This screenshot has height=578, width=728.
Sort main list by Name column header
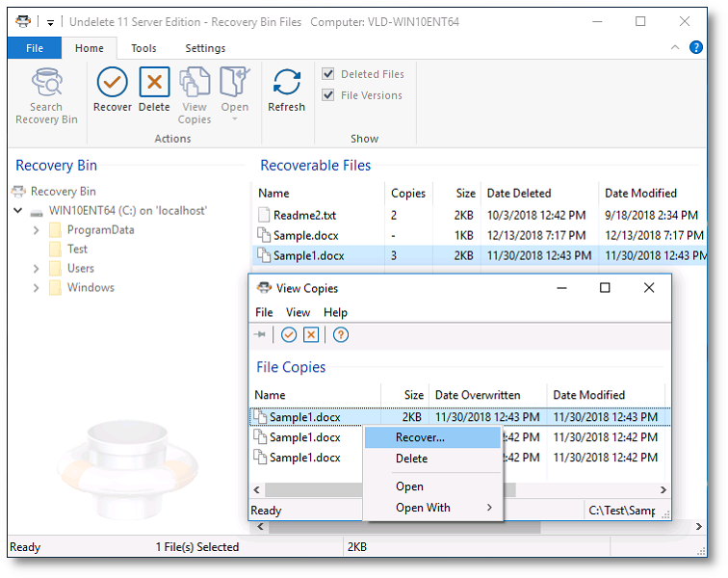point(319,194)
